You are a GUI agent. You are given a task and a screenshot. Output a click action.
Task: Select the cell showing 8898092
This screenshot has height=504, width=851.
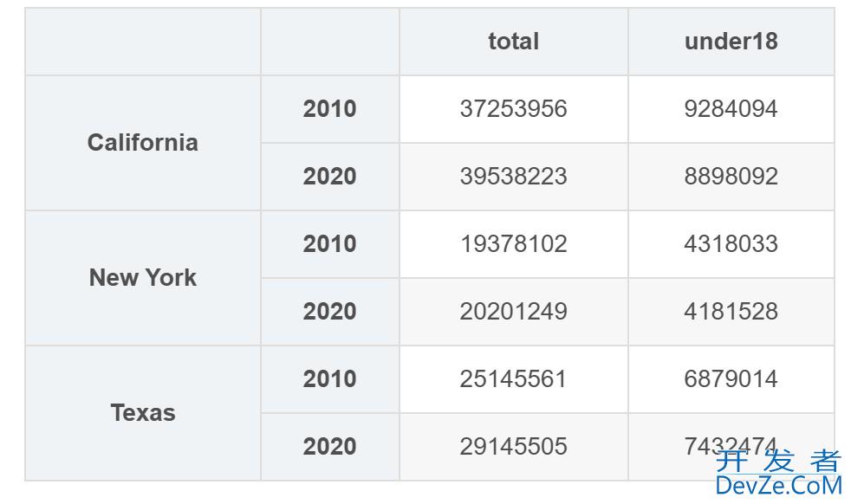tap(731, 177)
